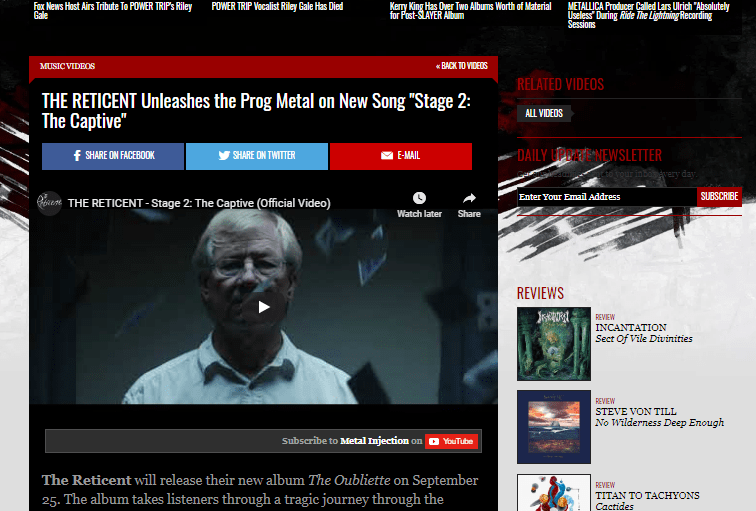Image resolution: width=756 pixels, height=511 pixels.
Task: Read Incantation Sect Of Vile Divinities review
Action: [644, 333]
